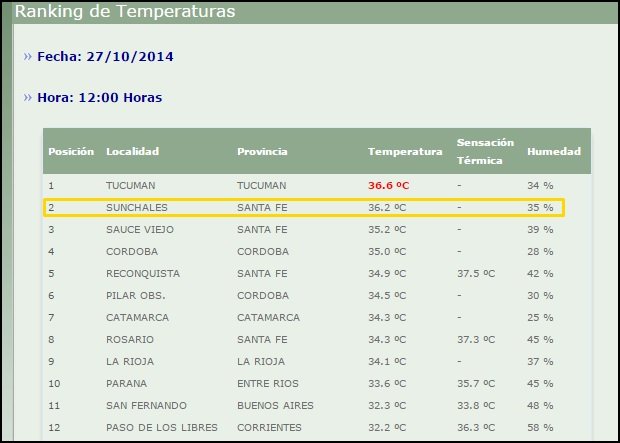Click the Posición column header
Image resolution: width=620 pixels, height=443 pixels.
pyautogui.click(x=71, y=152)
